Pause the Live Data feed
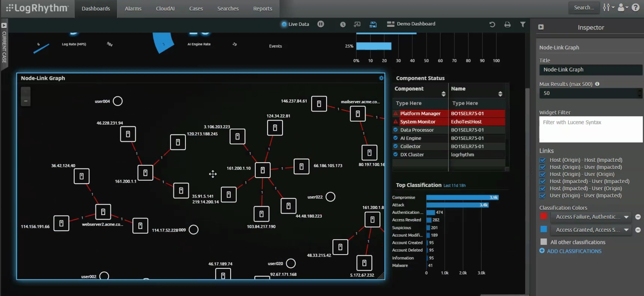 320,24
